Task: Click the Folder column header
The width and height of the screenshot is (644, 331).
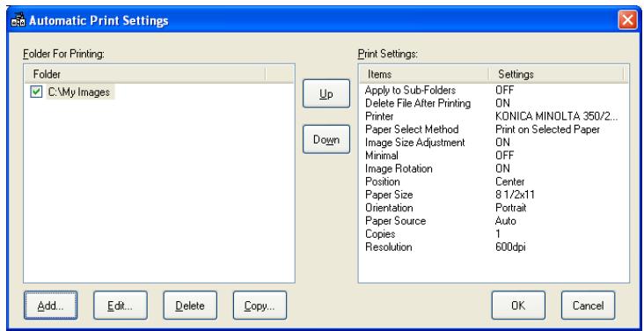Action: point(144,74)
